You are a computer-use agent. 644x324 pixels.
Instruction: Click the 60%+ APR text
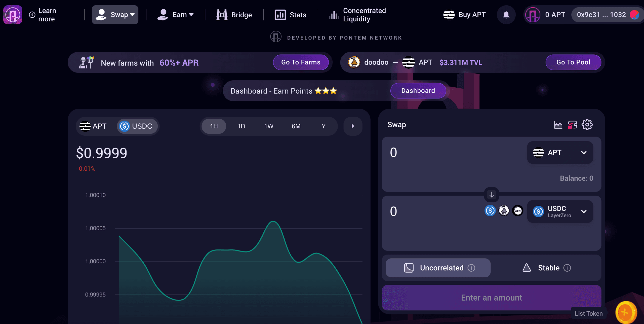pos(179,62)
